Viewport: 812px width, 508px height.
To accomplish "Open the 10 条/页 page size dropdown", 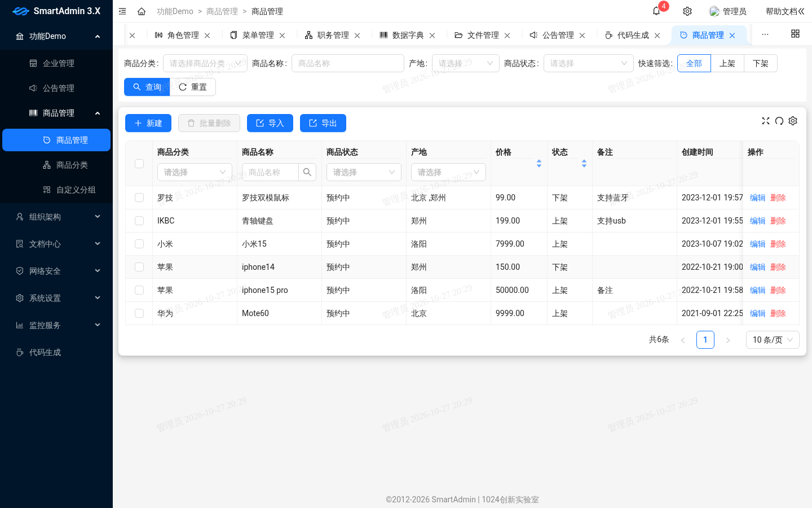I will (773, 340).
